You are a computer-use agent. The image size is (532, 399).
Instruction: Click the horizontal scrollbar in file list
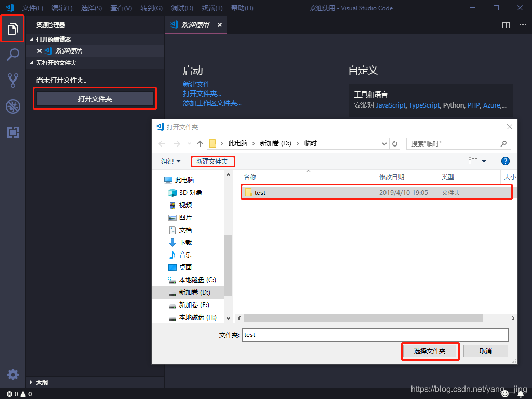click(x=363, y=318)
